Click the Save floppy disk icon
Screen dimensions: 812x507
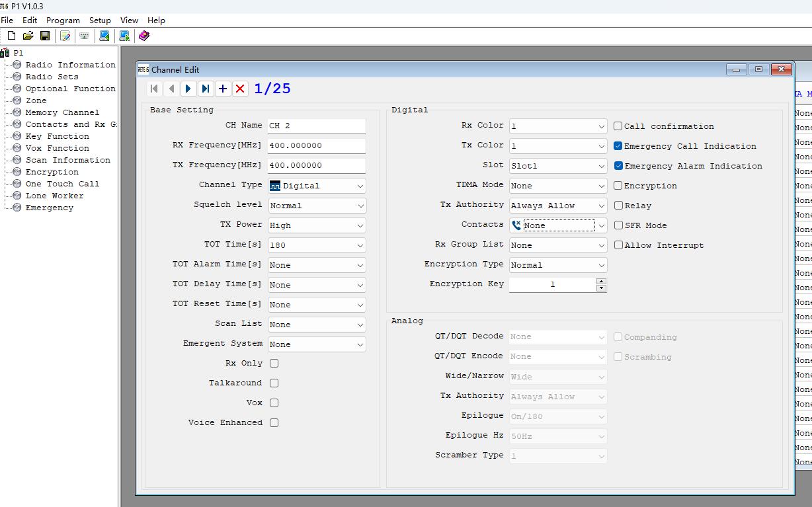[45, 36]
